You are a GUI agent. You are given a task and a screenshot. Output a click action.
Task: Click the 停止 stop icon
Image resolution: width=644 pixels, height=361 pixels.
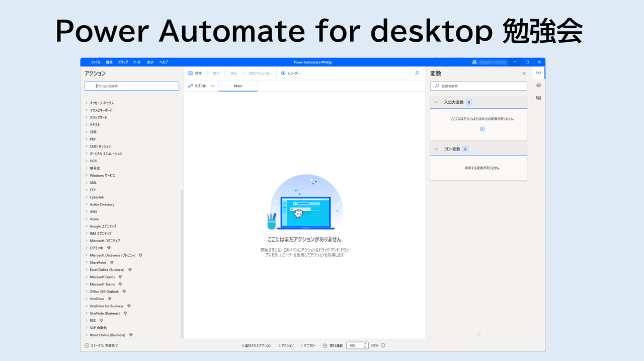[x=227, y=74]
